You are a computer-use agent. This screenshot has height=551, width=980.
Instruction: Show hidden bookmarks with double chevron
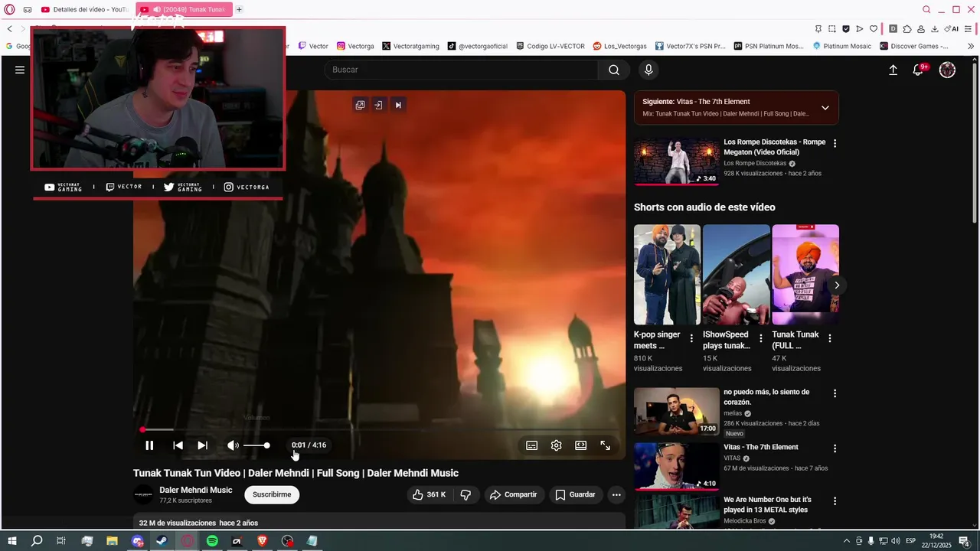(x=971, y=46)
